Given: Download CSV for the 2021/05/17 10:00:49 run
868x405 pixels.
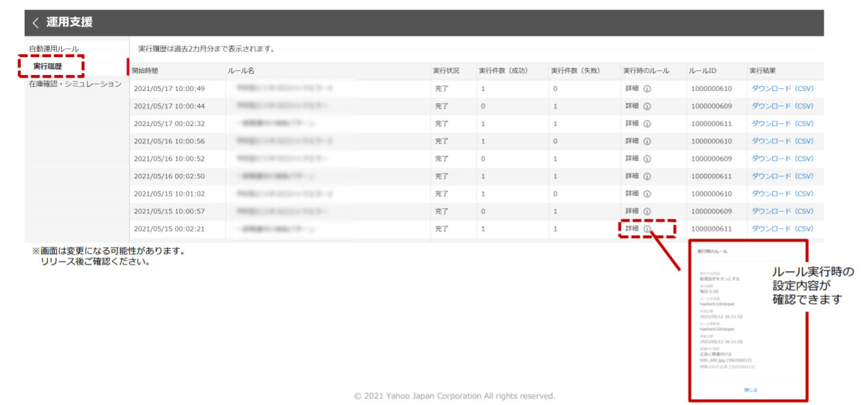Looking at the screenshot, I should pyautogui.click(x=781, y=88).
